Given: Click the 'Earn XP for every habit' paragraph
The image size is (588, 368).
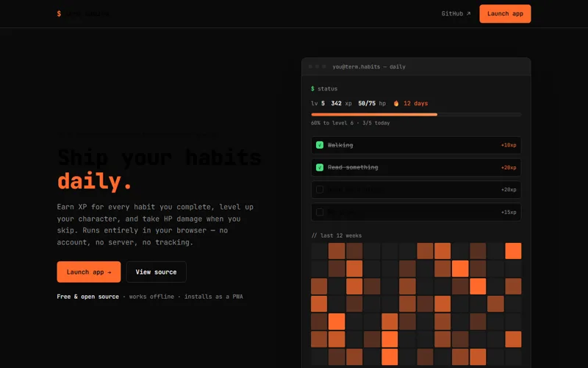Looking at the screenshot, I should tap(155, 224).
